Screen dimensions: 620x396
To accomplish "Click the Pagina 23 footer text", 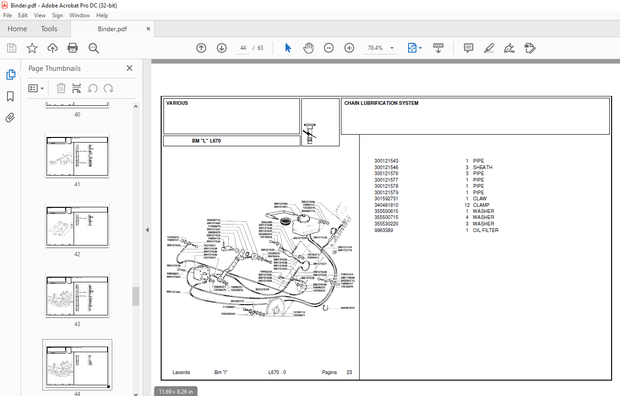I will click(x=337, y=372).
